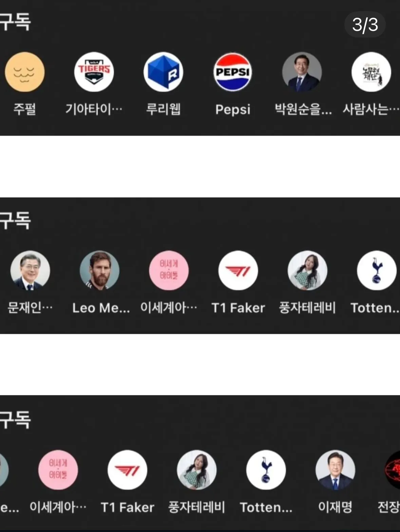The width and height of the screenshot is (400, 532).
Task: Select pink 이세계아이돌 icon in bottom row
Action: [x=58, y=470]
